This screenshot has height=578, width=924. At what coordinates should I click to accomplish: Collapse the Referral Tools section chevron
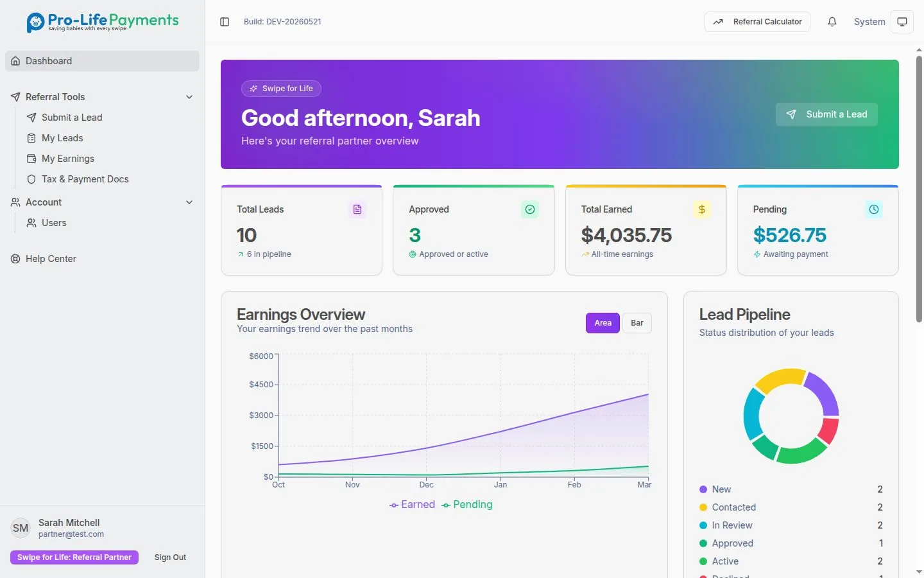click(x=189, y=97)
